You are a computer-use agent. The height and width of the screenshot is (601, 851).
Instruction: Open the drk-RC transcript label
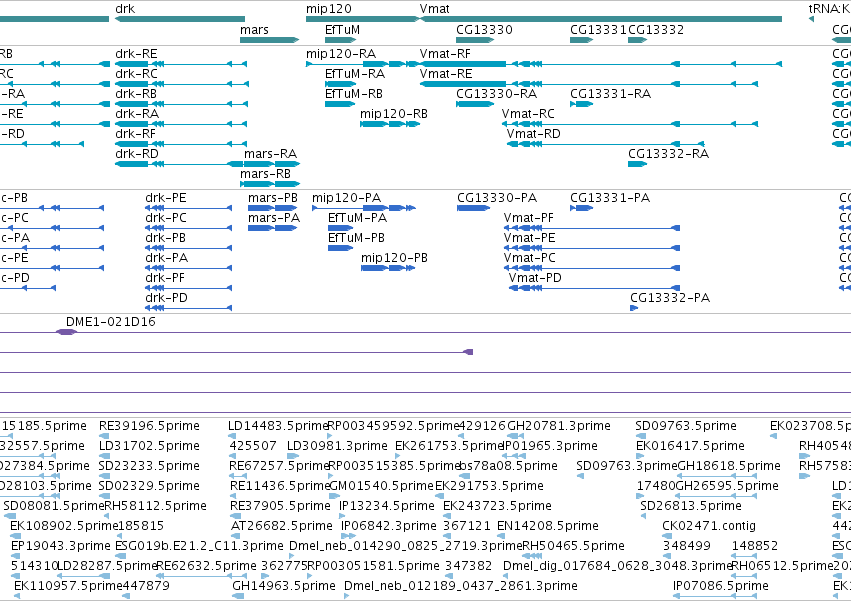pos(136,74)
